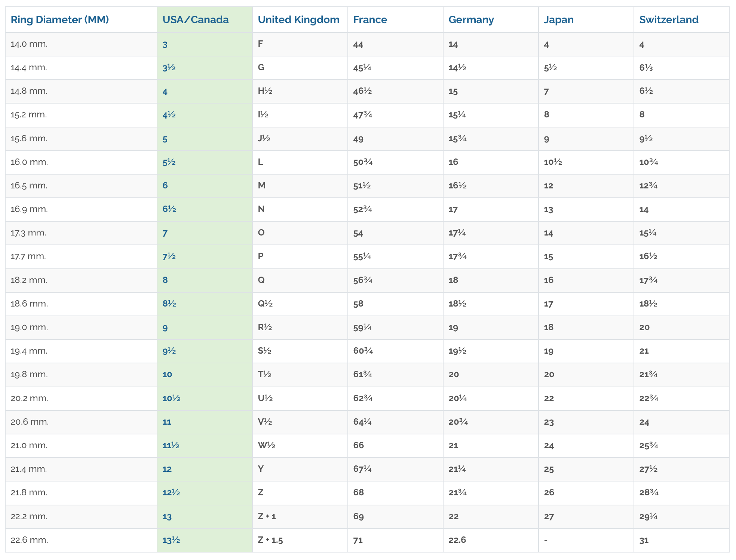This screenshot has height=560, width=736.
Task: Click France size 47¾ cell
Action: click(x=395, y=115)
